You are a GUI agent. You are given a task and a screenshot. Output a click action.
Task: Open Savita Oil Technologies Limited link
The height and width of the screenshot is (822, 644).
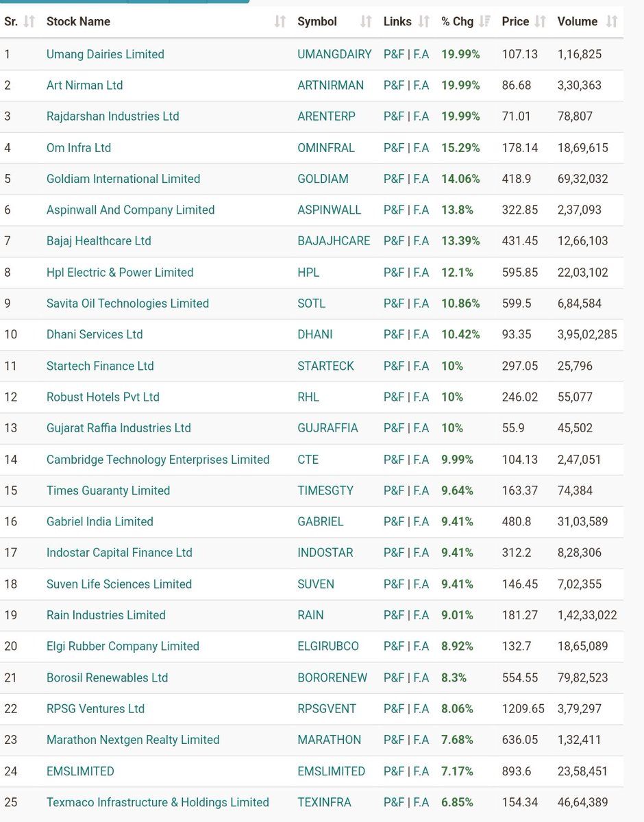point(128,303)
